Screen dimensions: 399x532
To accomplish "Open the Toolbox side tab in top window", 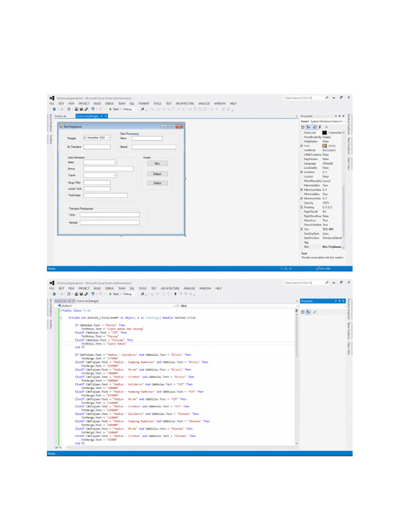I will click(51, 139).
